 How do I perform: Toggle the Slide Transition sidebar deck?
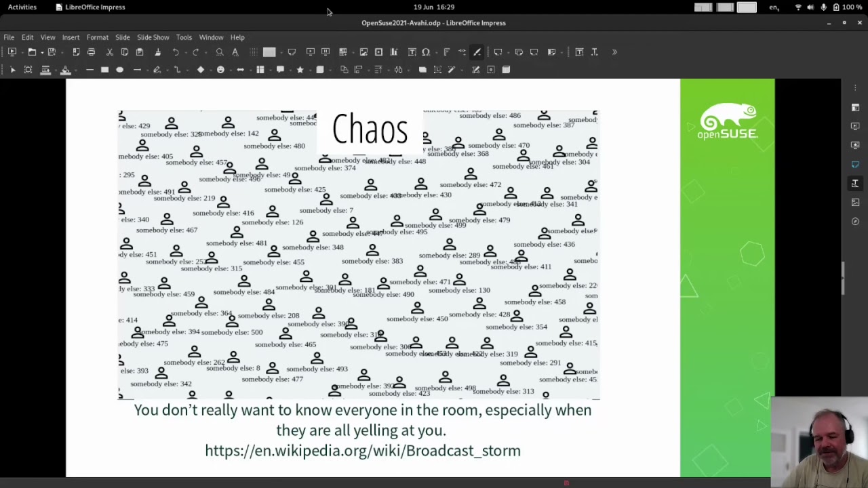point(855,126)
